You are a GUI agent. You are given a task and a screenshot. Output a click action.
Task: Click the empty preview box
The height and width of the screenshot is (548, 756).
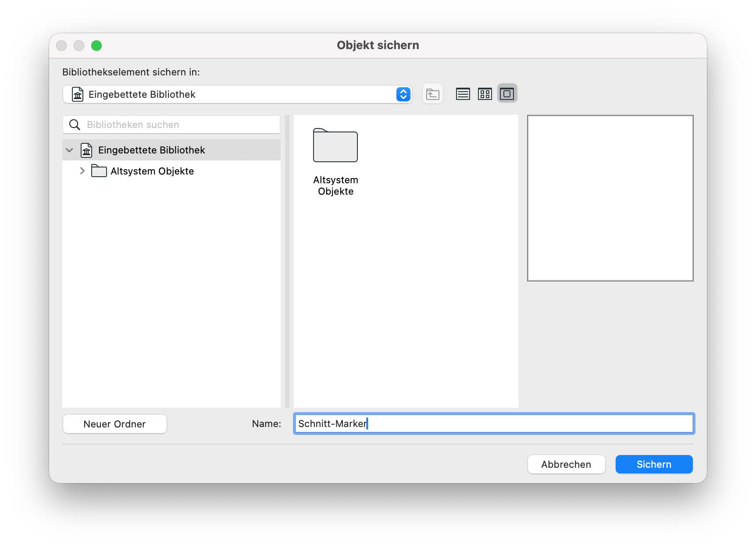tap(610, 198)
